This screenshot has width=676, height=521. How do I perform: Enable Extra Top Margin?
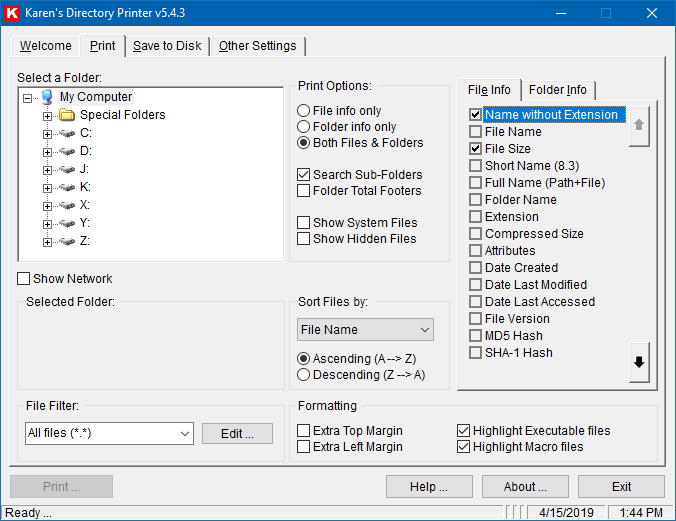click(304, 431)
